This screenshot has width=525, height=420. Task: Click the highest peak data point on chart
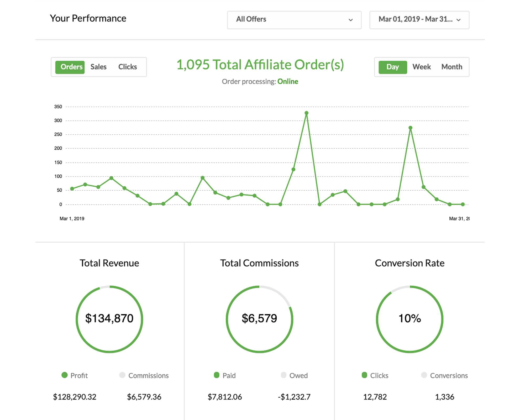pyautogui.click(x=306, y=113)
